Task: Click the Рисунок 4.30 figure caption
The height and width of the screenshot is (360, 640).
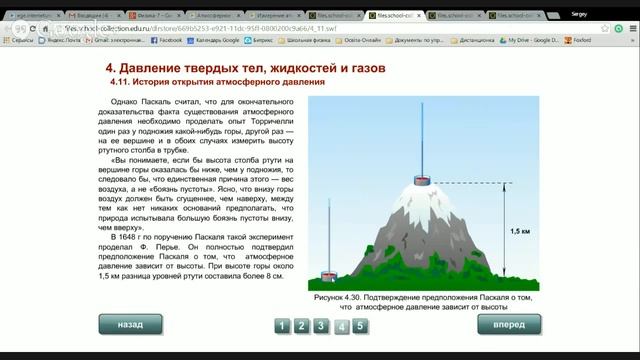Action: [423, 302]
